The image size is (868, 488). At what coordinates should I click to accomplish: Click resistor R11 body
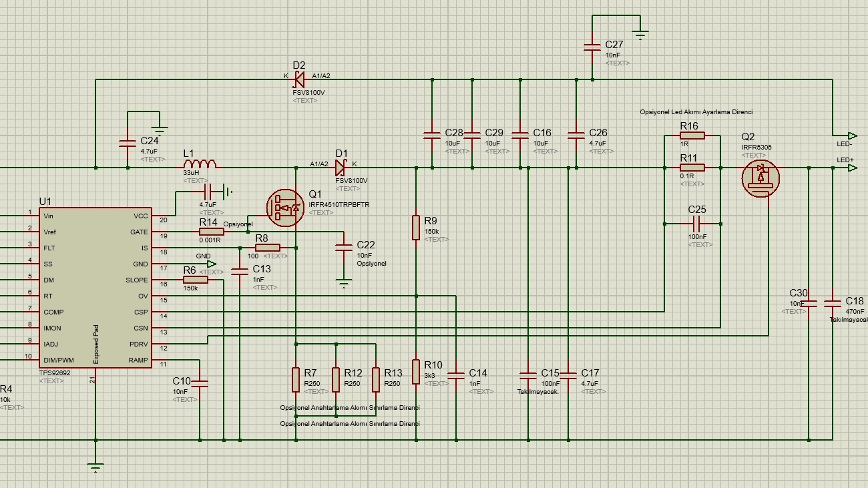click(692, 168)
